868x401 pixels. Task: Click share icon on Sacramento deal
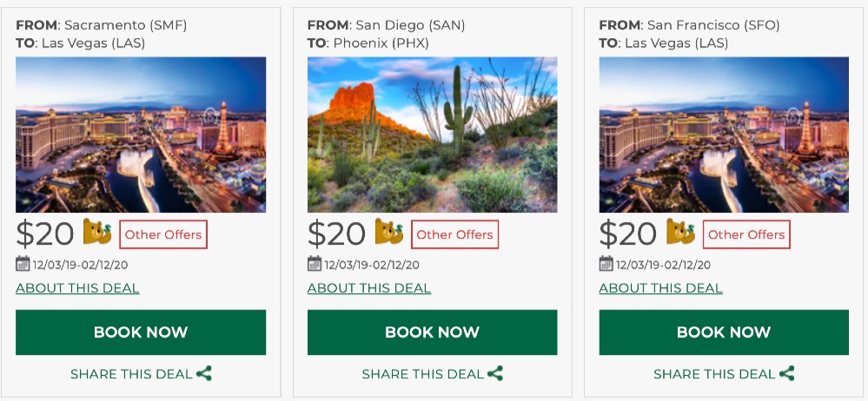pyautogui.click(x=204, y=374)
